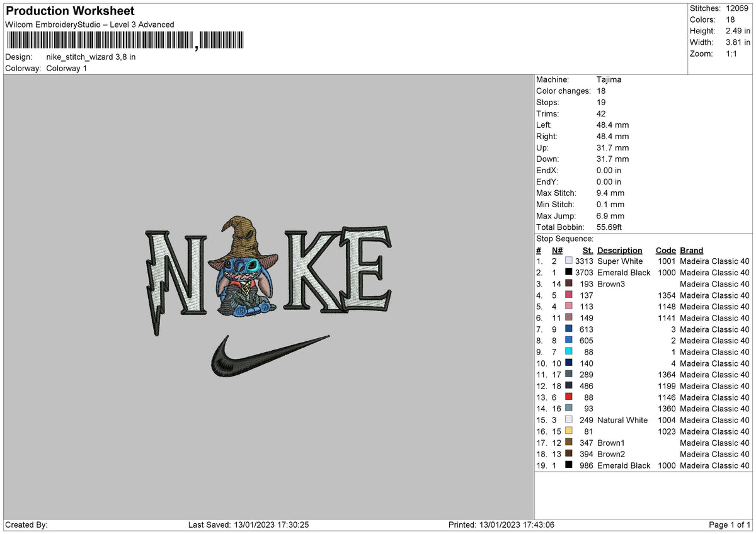Image resolution: width=756 pixels, height=534 pixels.
Task: Click the Total Bobbin value 55.69ft
Action: click(613, 227)
